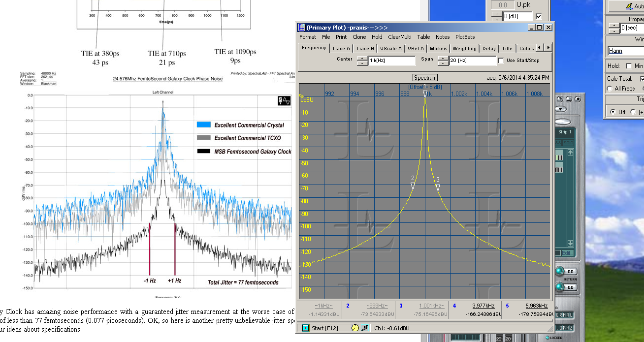Click the lightning icon beside the clock

(365, 328)
